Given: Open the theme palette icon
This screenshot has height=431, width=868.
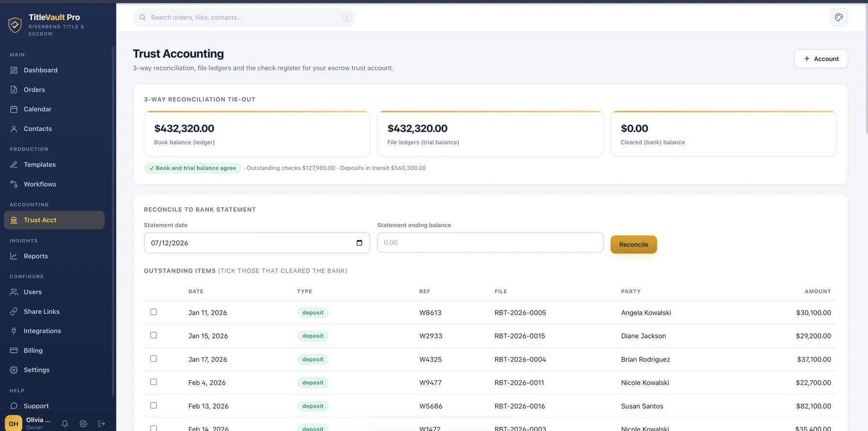Looking at the screenshot, I should coord(839,17).
